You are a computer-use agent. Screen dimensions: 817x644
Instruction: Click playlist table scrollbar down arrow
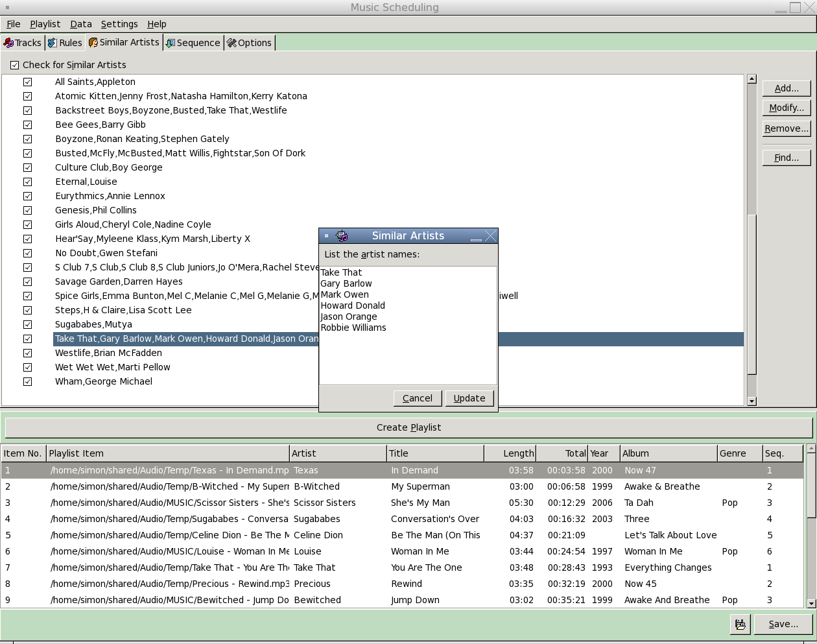coord(811,604)
